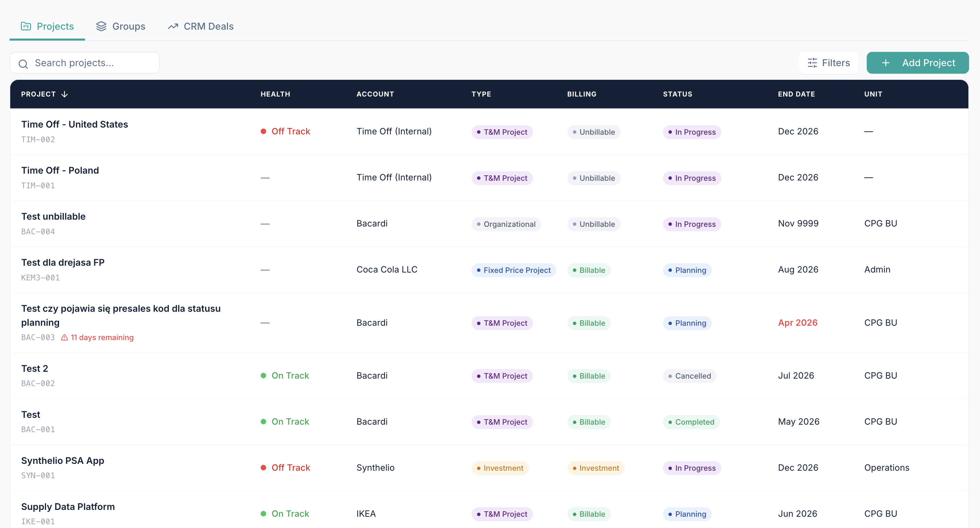Open project Time Off - Poland

pyautogui.click(x=60, y=171)
